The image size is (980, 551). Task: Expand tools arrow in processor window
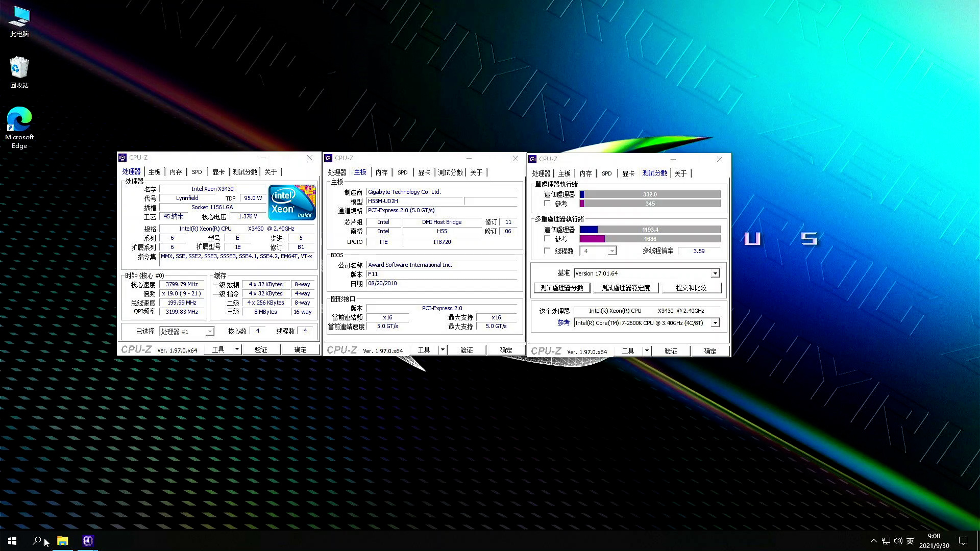237,349
